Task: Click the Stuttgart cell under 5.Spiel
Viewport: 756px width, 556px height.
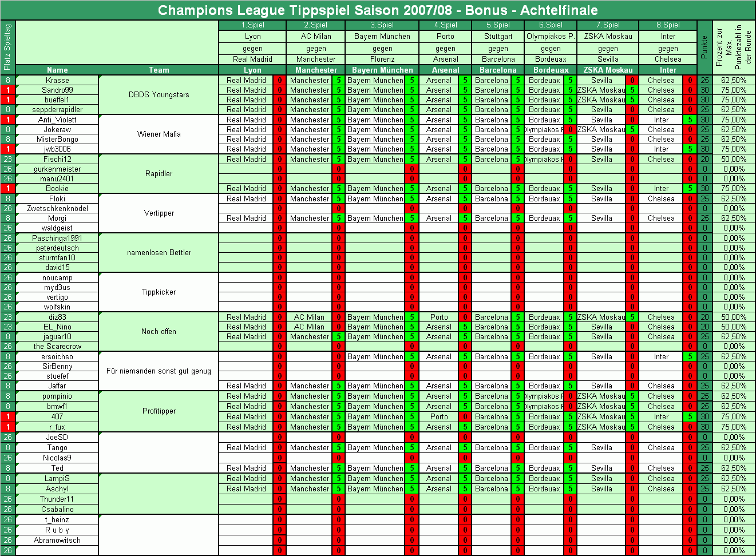Action: click(x=498, y=36)
